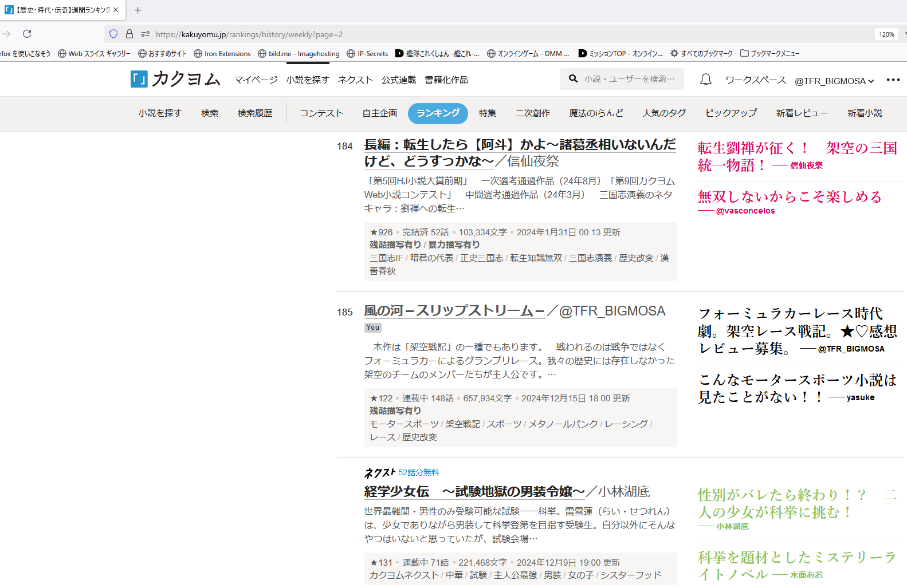This screenshot has height=588, width=907.
Task: Reload the page with the refresh button
Action: click(x=27, y=34)
